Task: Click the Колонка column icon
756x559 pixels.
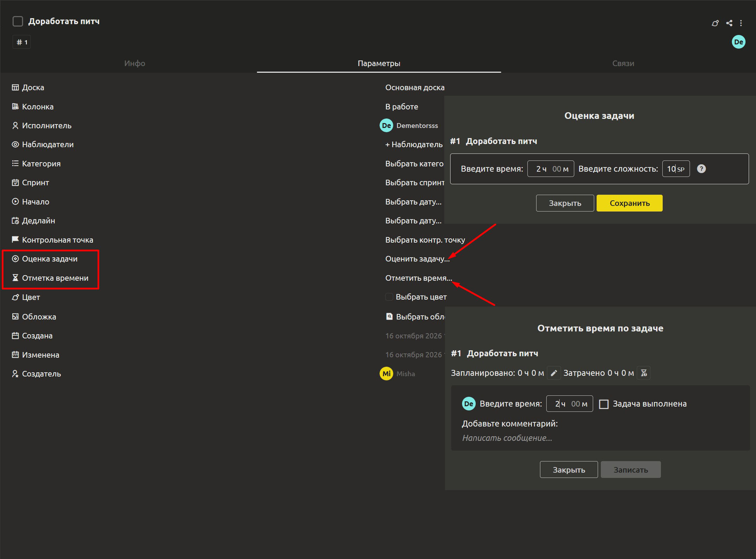Action: coord(15,106)
